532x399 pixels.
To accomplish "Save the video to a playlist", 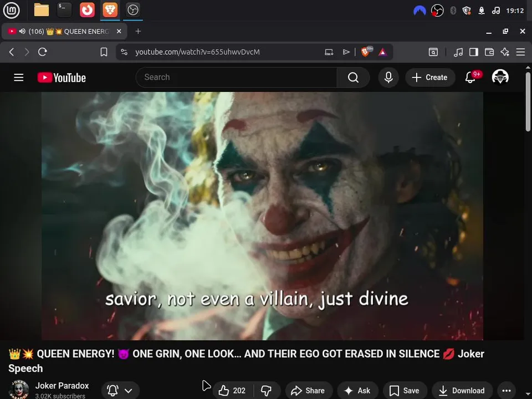I will pos(405,391).
